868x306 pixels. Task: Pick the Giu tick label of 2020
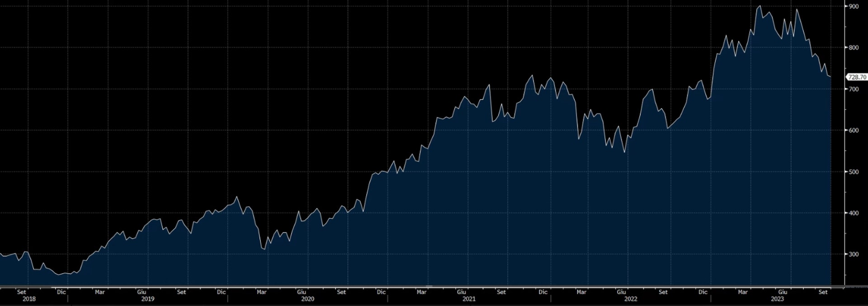tap(302, 292)
